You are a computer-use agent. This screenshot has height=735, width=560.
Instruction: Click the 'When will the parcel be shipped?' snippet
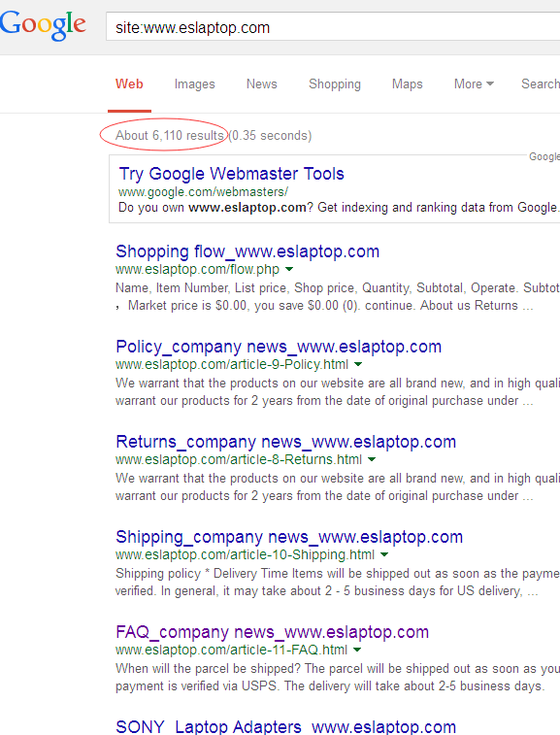coord(338,678)
